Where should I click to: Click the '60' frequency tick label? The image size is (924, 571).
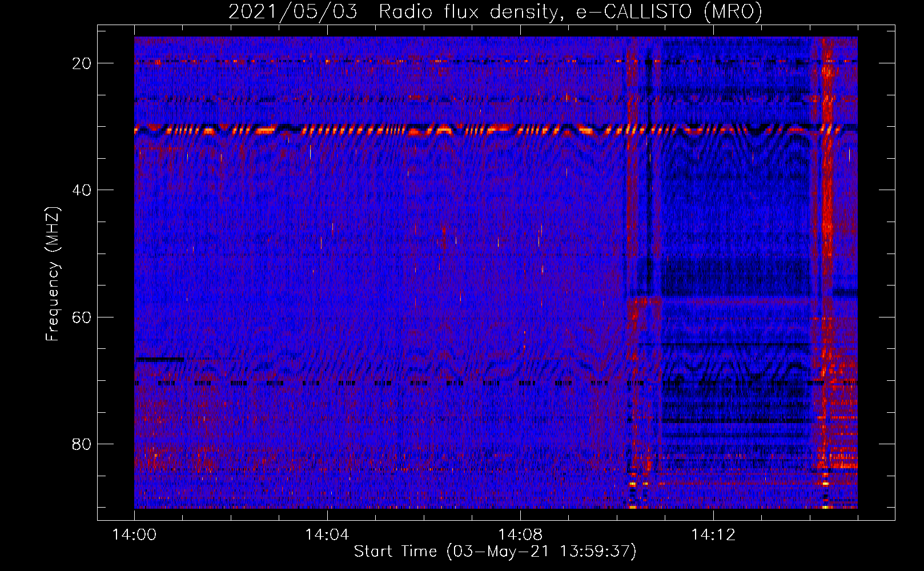(x=82, y=317)
